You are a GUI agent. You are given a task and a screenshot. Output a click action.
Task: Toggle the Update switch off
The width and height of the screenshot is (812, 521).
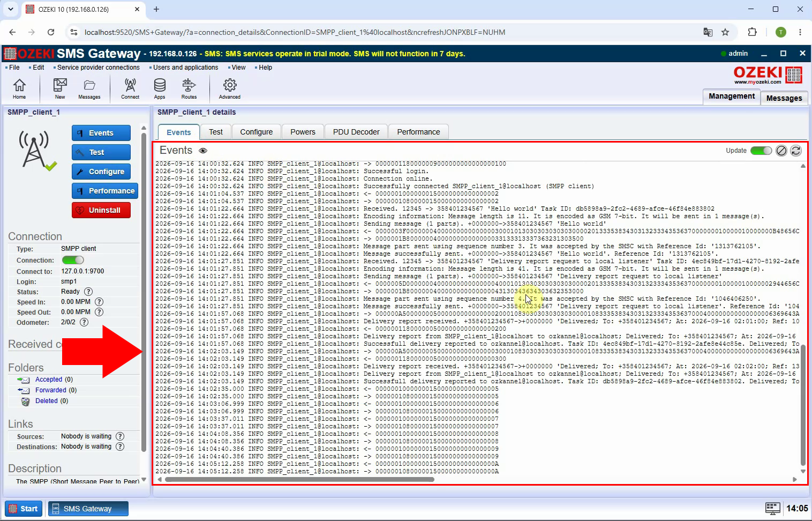(761, 151)
